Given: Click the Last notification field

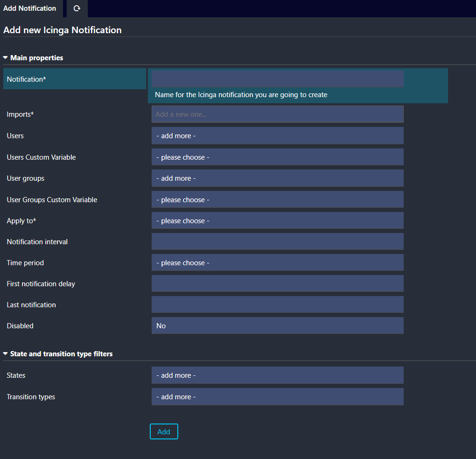Looking at the screenshot, I should point(277,305).
